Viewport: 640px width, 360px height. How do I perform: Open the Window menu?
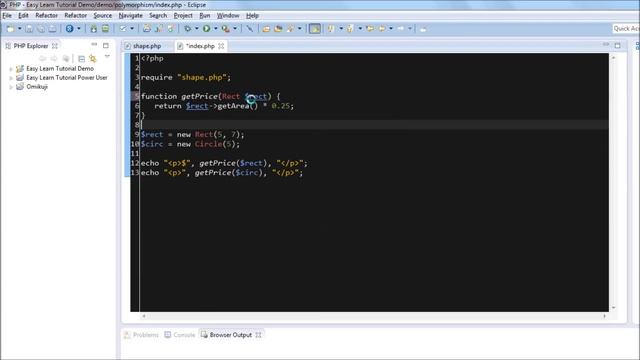228,16
